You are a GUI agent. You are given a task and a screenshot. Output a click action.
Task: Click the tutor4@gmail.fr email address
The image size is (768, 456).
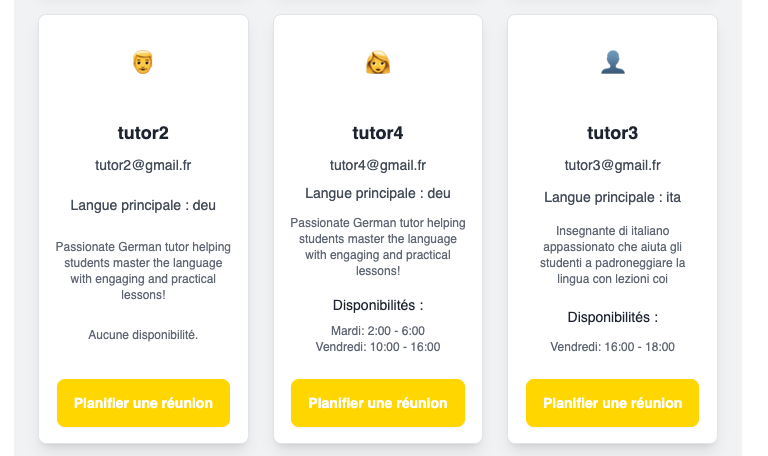[378, 166]
